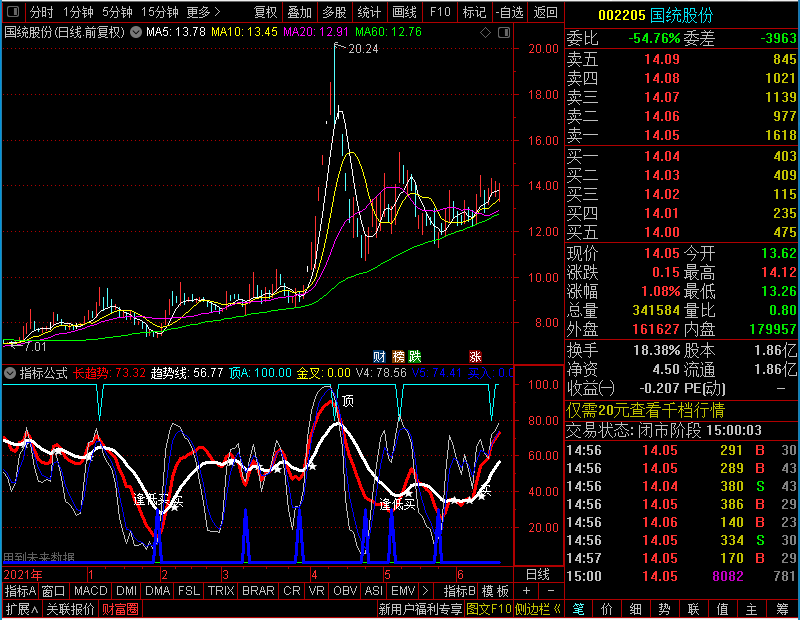Open the 图文F10 link
Viewport: 800px width, 620px height.
click(489, 609)
